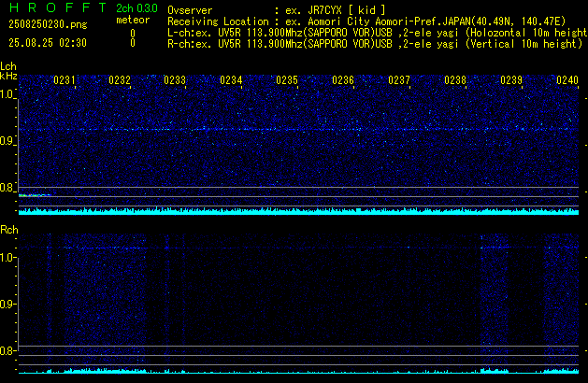Click the 'L-ch:ex. UV5R' horizontal yagi line
The height and width of the screenshot is (383, 588).
378,33
